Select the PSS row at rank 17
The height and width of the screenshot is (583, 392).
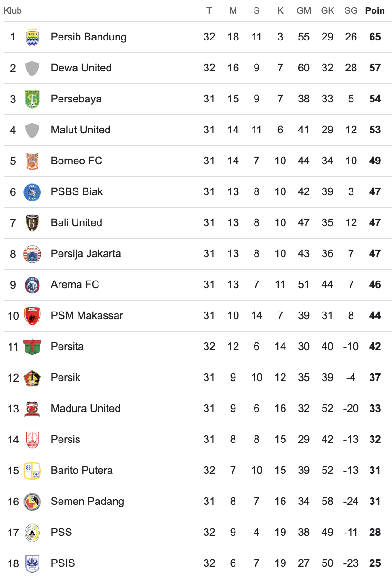click(196, 533)
